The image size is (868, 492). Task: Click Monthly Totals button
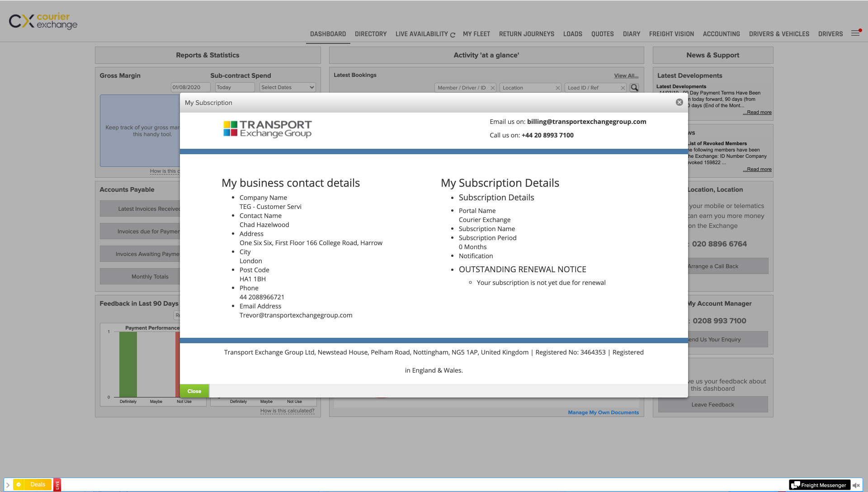(140, 276)
